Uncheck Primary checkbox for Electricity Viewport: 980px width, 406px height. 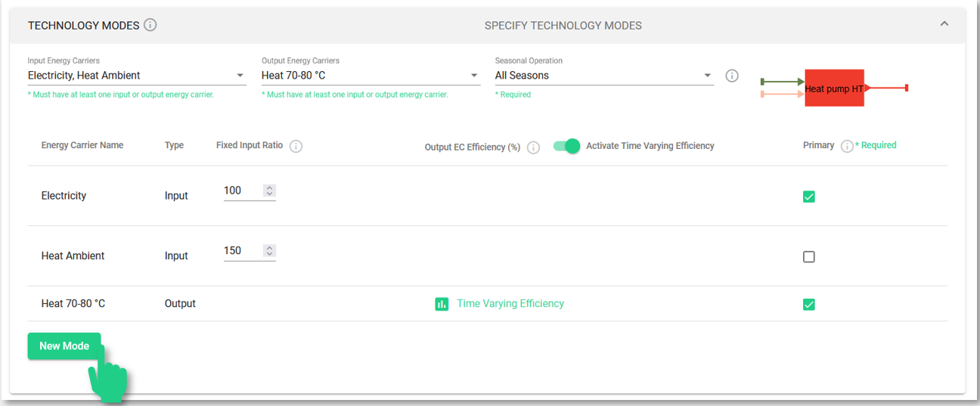click(808, 197)
